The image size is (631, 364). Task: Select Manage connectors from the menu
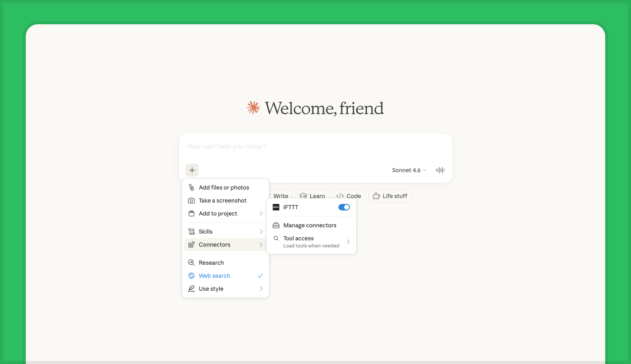tap(309, 225)
